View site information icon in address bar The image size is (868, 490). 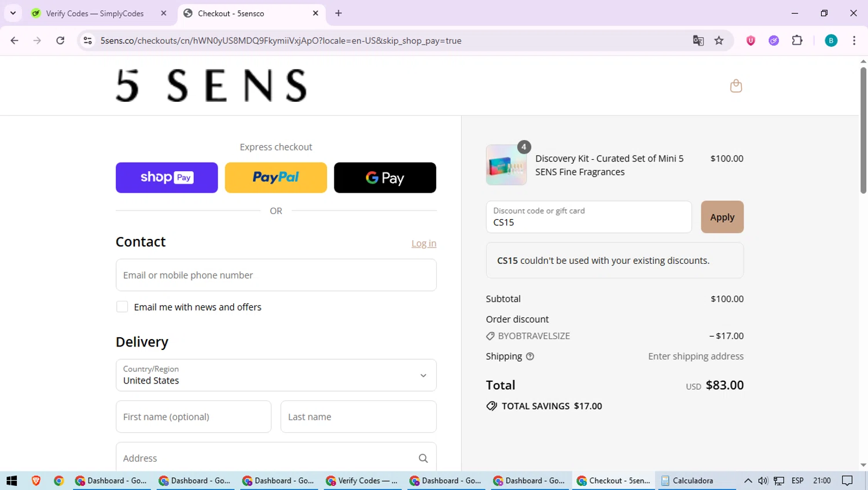coord(87,40)
